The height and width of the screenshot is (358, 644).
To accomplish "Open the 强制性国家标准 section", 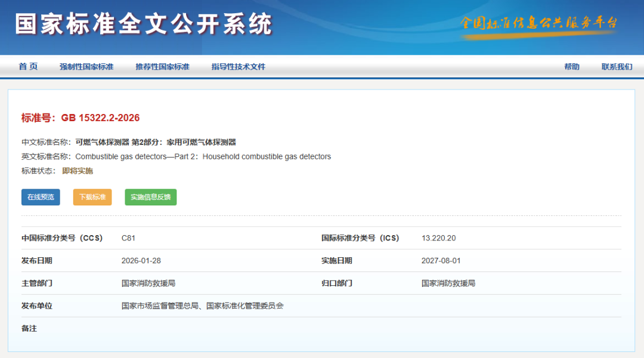I will (87, 67).
